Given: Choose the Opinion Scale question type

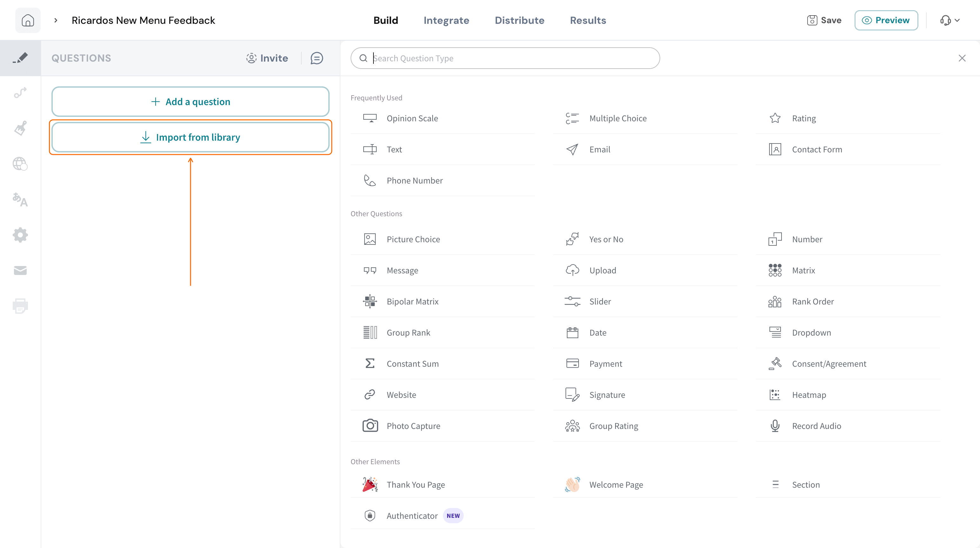Looking at the screenshot, I should tap(442, 118).
